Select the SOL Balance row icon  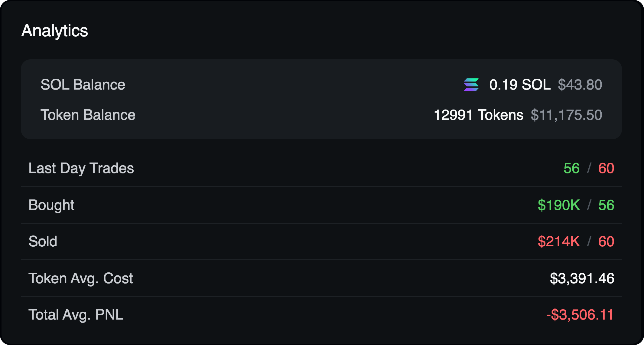click(x=471, y=85)
